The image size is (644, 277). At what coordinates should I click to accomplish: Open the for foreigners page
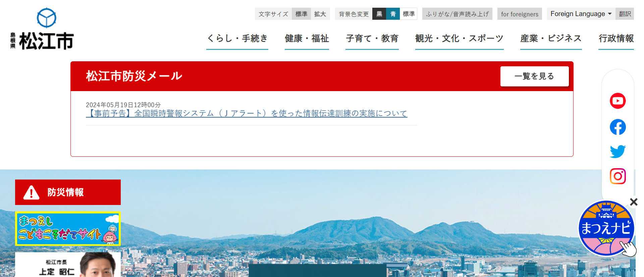coord(520,14)
